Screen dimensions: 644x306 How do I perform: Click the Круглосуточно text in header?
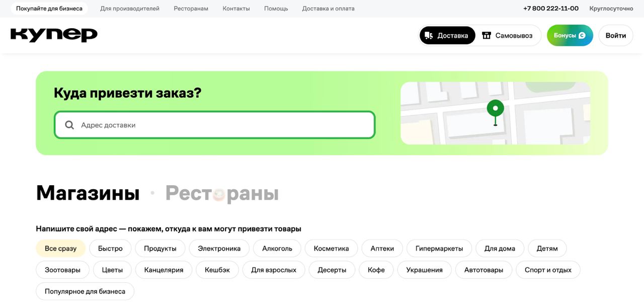(x=611, y=9)
